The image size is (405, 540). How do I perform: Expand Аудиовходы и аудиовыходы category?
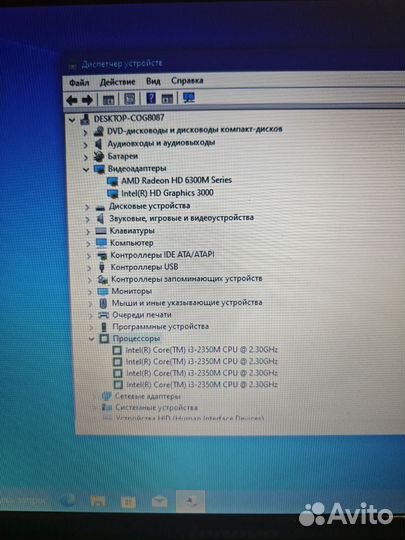point(85,145)
